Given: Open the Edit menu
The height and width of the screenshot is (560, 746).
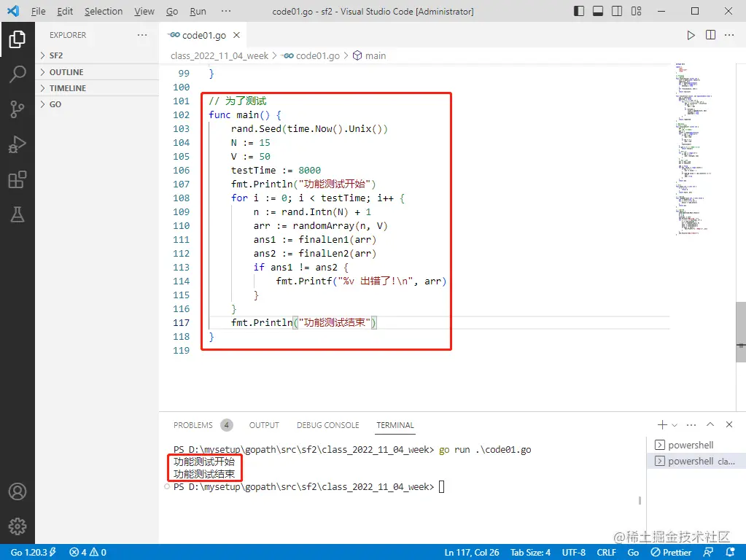Looking at the screenshot, I should coord(65,11).
